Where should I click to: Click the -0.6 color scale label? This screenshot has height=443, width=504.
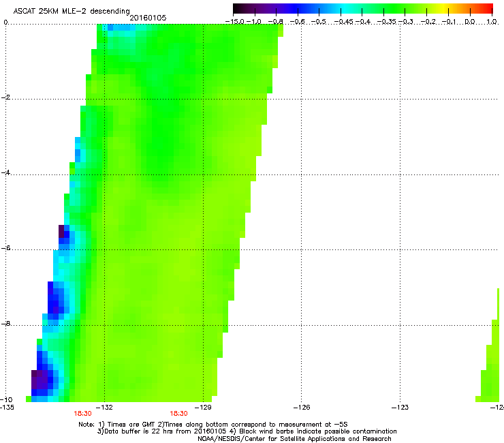click(298, 22)
